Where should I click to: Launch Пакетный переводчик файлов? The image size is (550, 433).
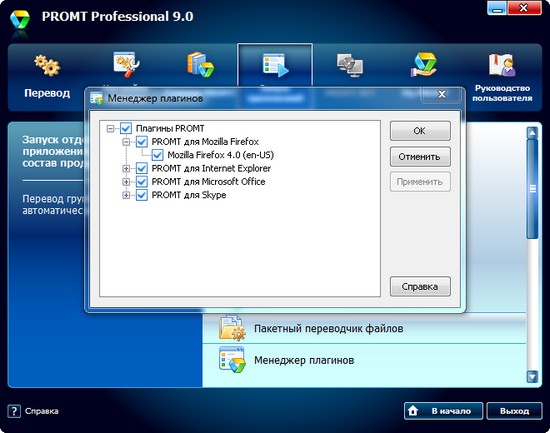328,328
